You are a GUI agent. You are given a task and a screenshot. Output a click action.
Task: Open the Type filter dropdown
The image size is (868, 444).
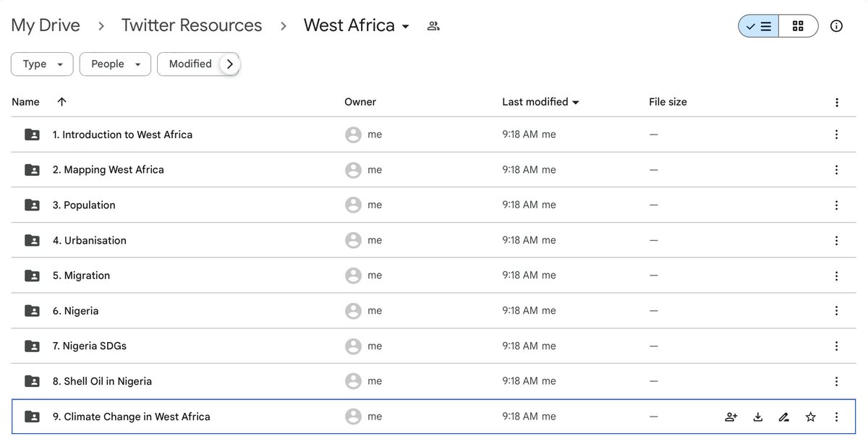tap(42, 64)
